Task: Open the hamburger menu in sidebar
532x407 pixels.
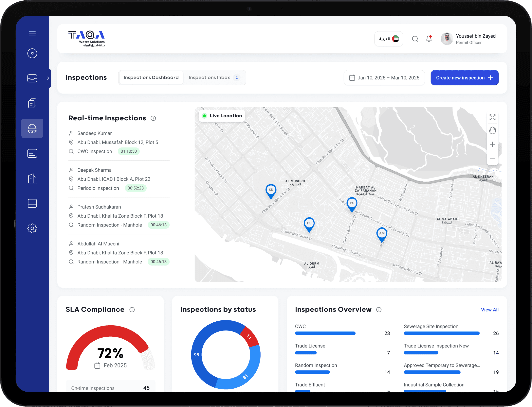Action: pyautogui.click(x=32, y=34)
